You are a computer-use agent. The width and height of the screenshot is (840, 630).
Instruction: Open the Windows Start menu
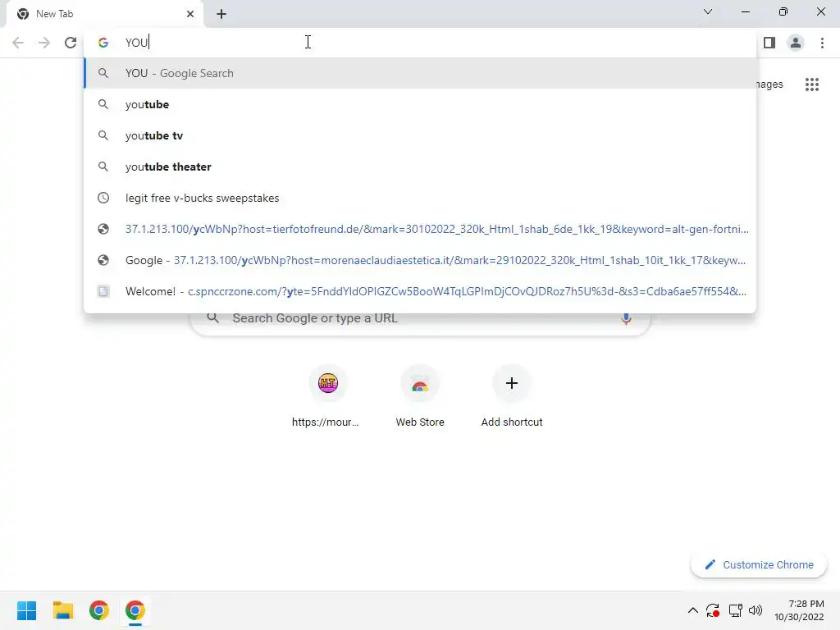[27, 610]
